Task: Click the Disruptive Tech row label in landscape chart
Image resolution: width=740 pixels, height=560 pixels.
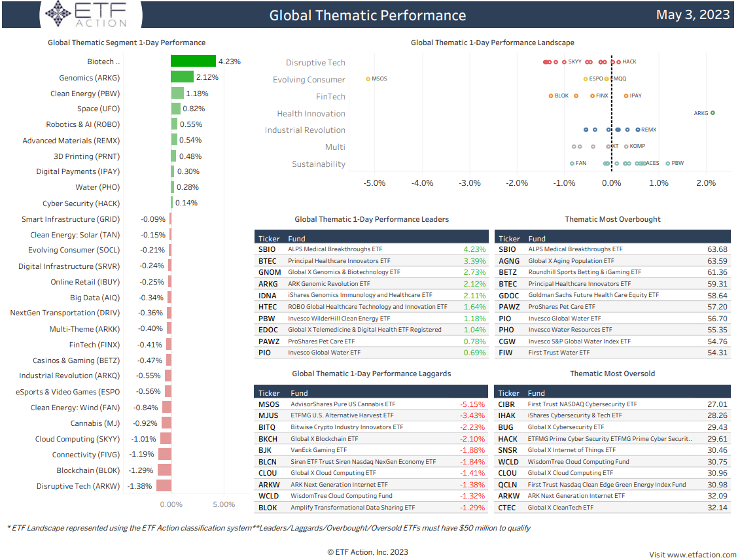Action: [315, 62]
